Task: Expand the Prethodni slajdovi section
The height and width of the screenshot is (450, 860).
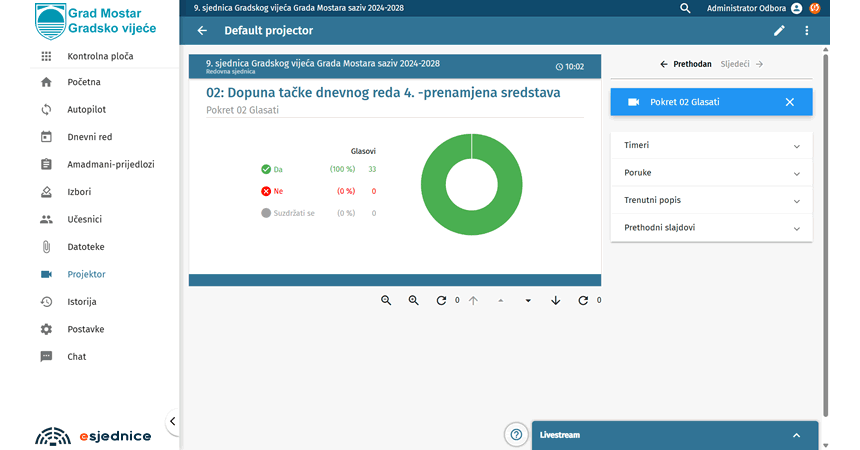Action: click(711, 228)
